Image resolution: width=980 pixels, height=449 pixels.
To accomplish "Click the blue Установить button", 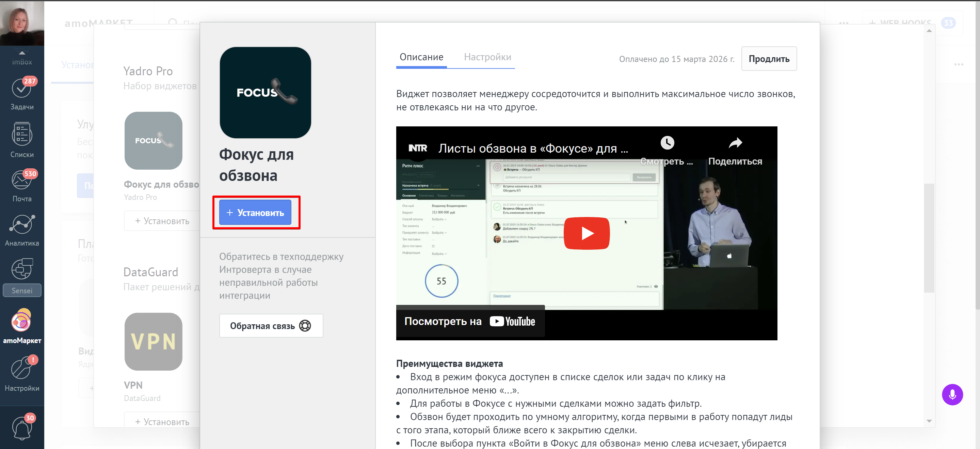I will [x=255, y=213].
